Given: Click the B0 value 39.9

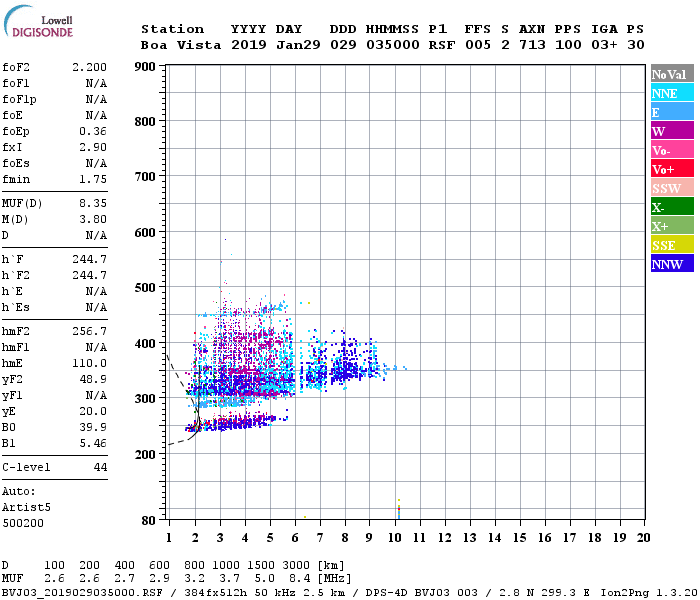Looking at the screenshot, I should click(x=93, y=427).
